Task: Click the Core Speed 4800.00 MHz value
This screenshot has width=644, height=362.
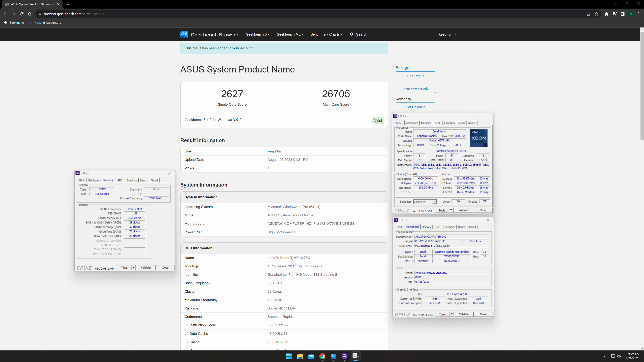Action: [426, 178]
